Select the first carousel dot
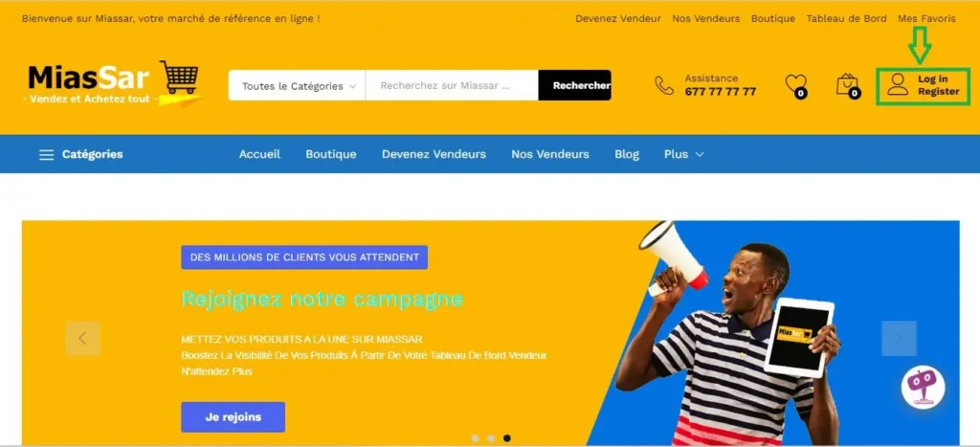Screen dimensions: 980x447 click(476, 438)
